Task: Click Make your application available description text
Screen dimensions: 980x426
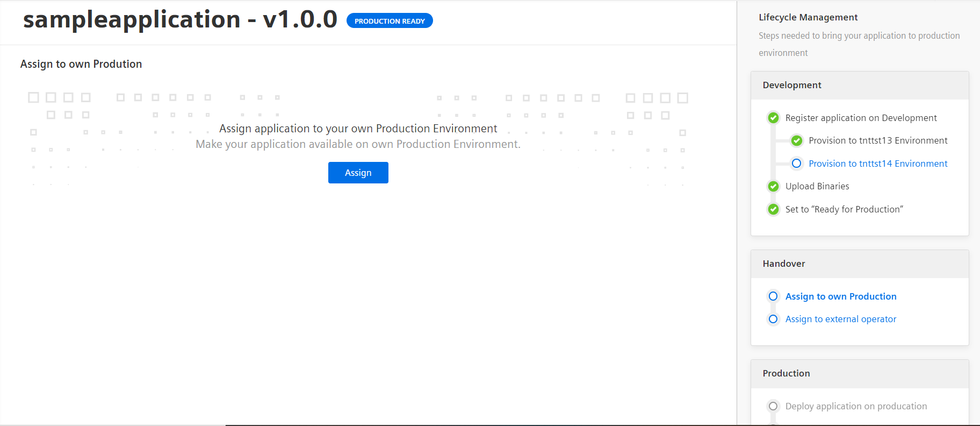Action: coord(358,144)
